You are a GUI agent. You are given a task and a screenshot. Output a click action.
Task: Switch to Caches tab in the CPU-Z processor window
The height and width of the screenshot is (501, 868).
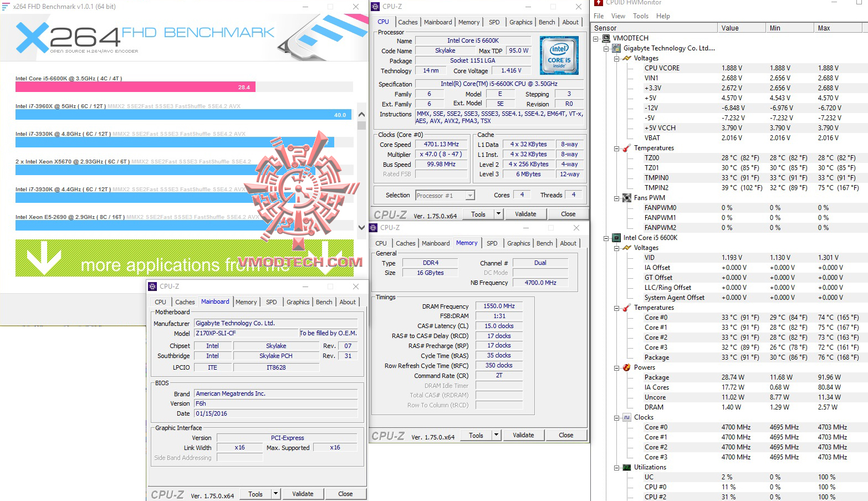408,22
